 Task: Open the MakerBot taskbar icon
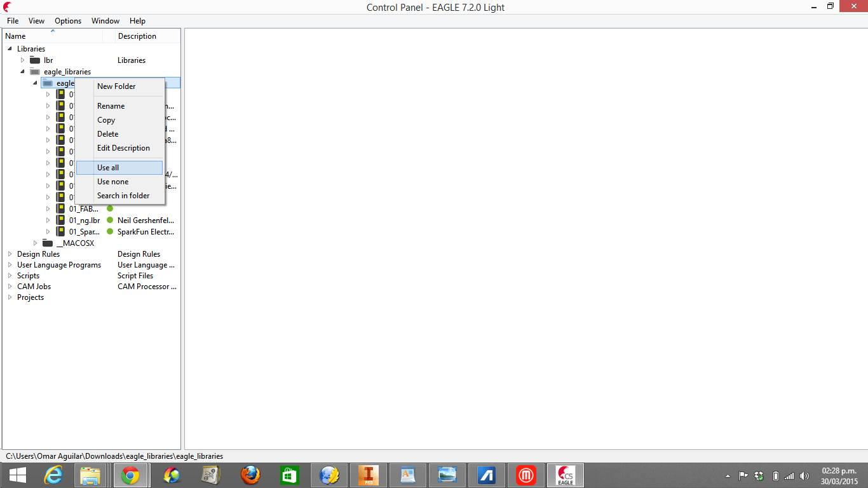(x=526, y=475)
